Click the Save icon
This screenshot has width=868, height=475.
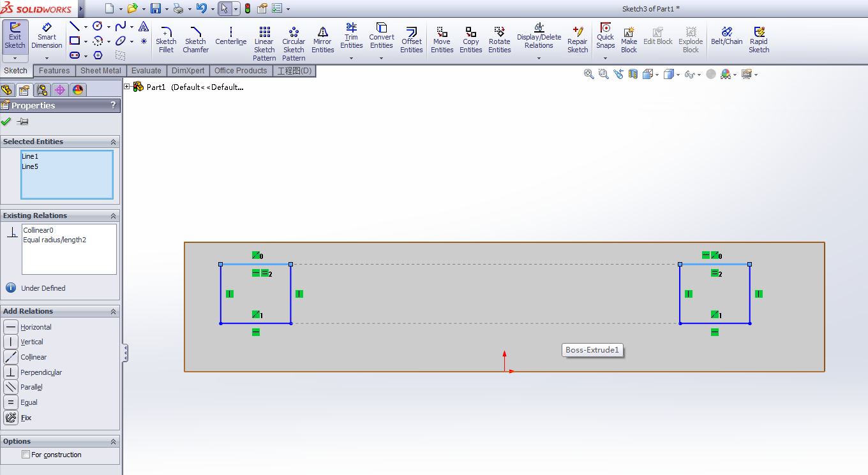(156, 8)
